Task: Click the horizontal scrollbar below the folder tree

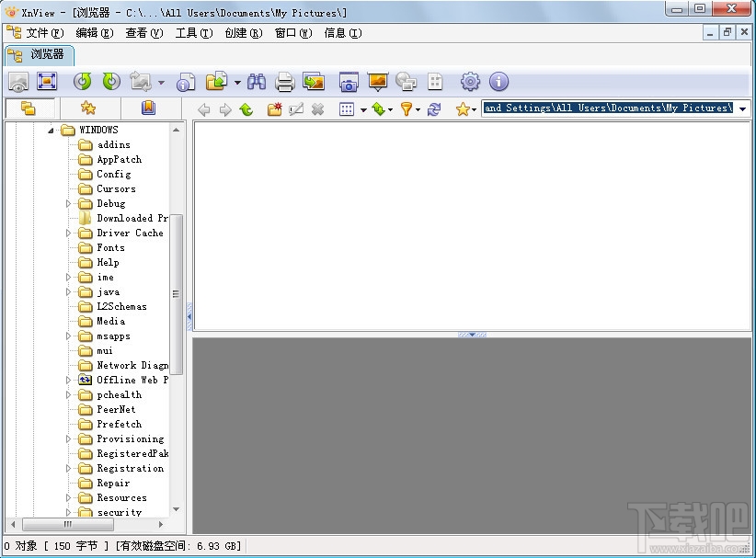Action: 69,524
